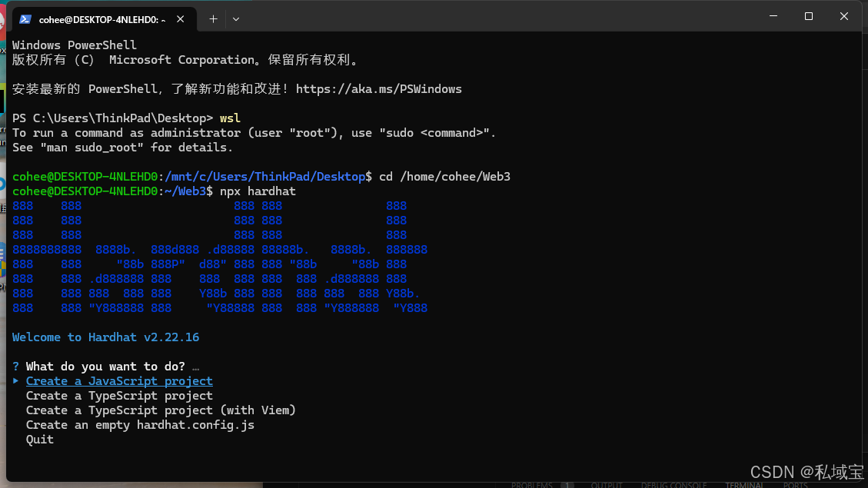The image size is (868, 488).
Task: Select 'Create a JavaScript project'
Action: [x=118, y=380]
